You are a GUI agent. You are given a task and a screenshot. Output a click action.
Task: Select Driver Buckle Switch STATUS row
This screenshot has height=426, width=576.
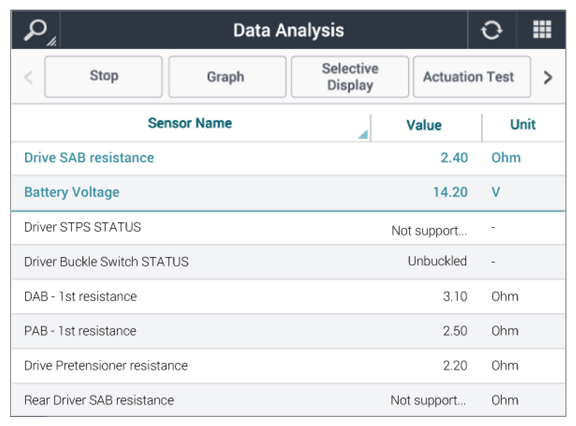(x=288, y=262)
